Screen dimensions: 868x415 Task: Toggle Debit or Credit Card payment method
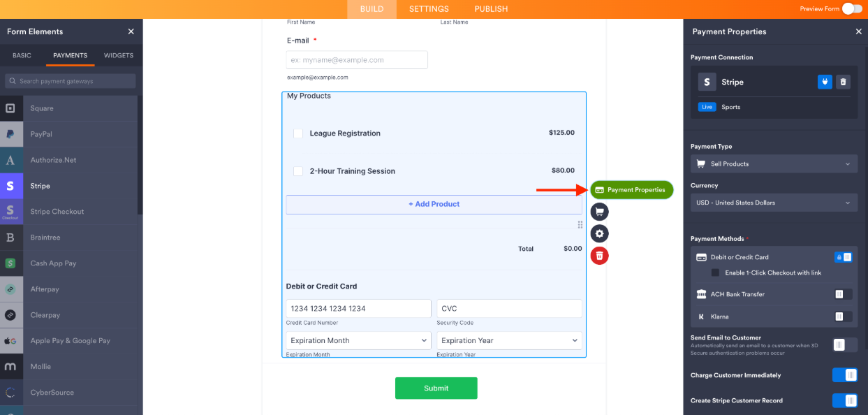coord(843,257)
